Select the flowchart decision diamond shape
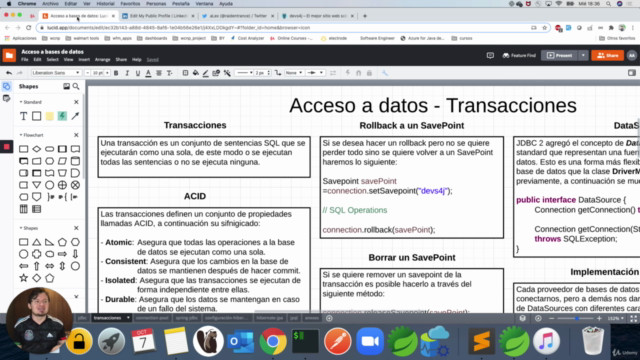The height and width of the screenshot is (360, 640). point(37,149)
